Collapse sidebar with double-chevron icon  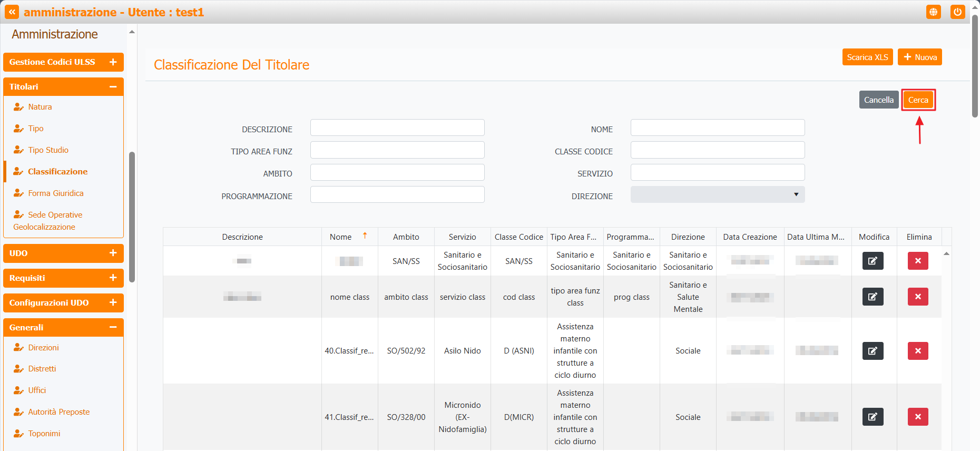(12, 12)
